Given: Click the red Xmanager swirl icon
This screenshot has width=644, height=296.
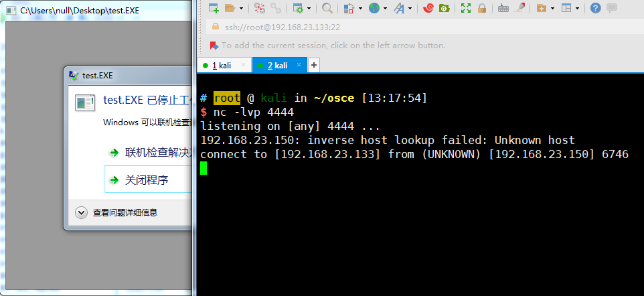Looking at the screenshot, I should coord(427,8).
